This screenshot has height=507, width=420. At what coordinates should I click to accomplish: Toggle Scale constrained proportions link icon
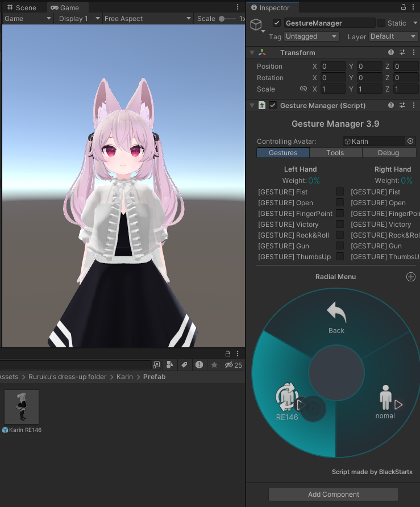point(303,89)
